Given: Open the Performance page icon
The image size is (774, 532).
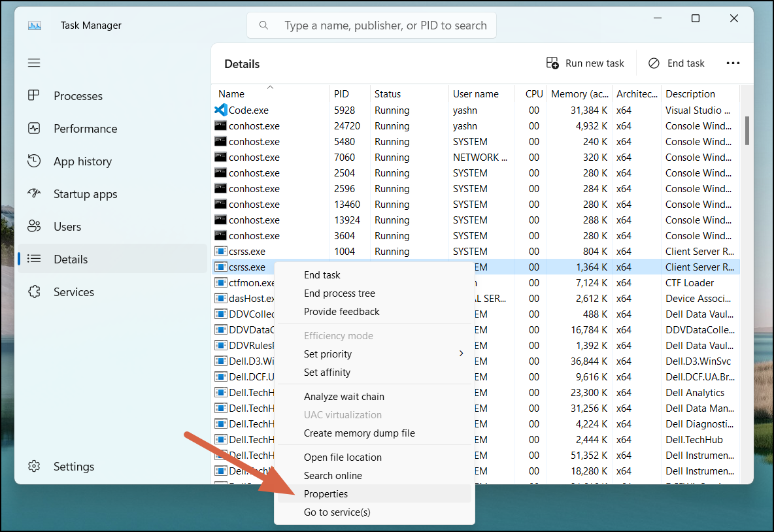Looking at the screenshot, I should point(34,129).
